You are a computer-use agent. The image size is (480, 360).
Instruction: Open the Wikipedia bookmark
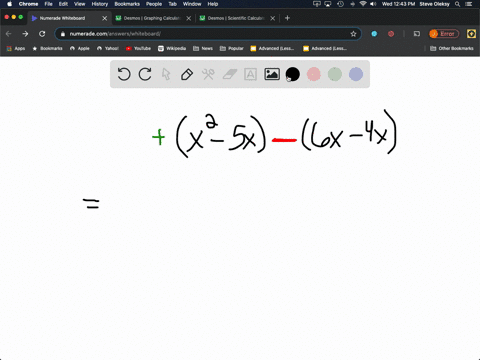(172, 48)
